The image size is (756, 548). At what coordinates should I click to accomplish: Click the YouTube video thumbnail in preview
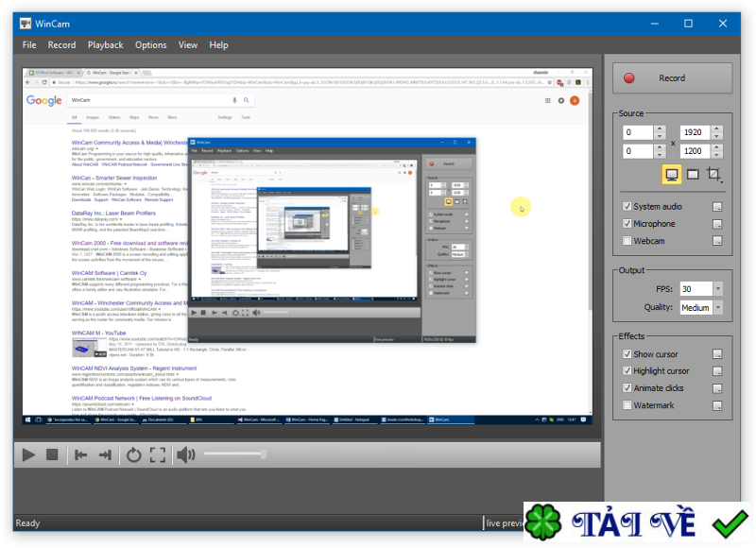(x=89, y=347)
